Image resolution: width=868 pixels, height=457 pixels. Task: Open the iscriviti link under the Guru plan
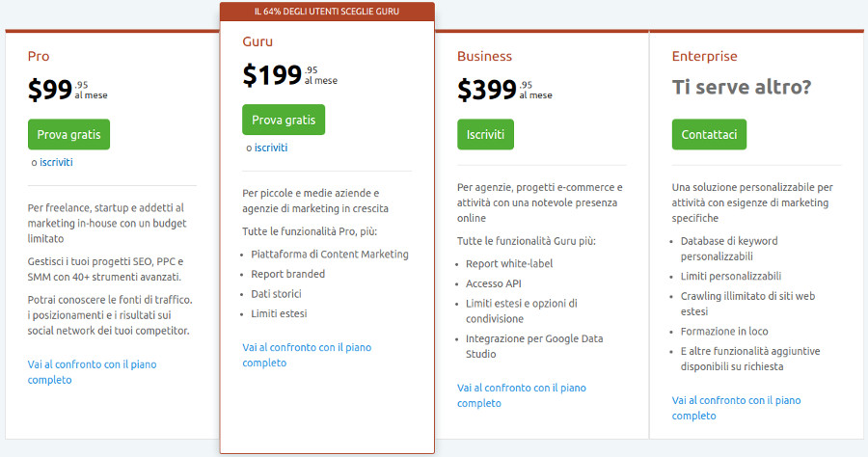271,148
